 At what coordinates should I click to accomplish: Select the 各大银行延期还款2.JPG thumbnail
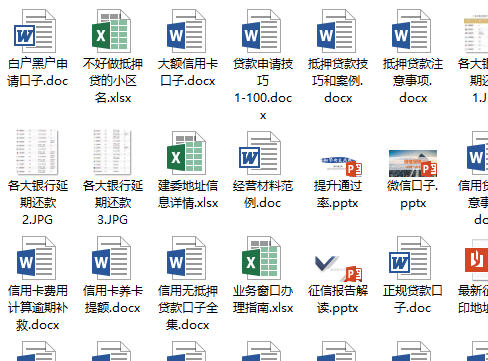click(37, 152)
